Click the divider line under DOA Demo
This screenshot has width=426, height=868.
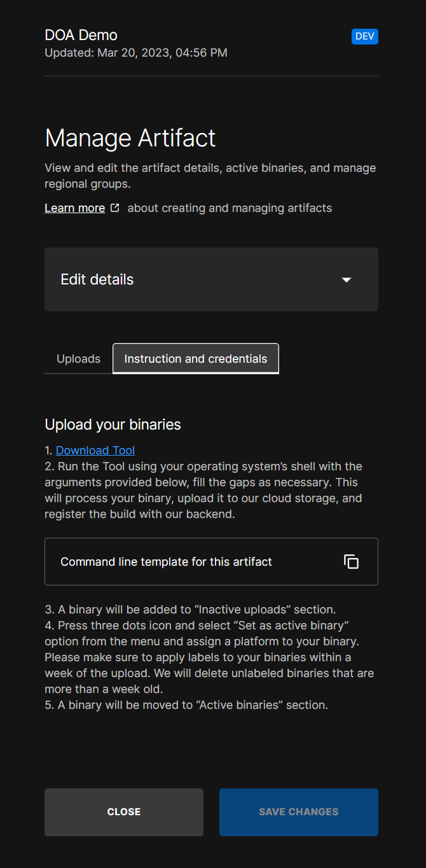pyautogui.click(x=211, y=76)
